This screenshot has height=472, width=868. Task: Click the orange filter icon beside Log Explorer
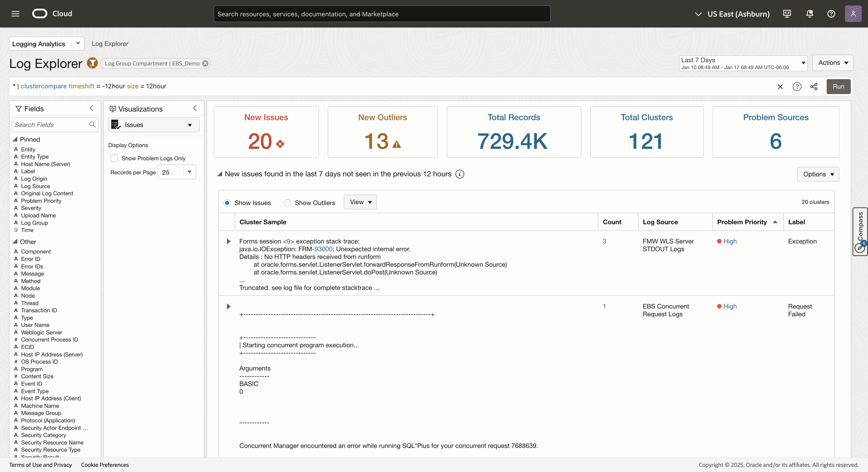click(92, 63)
